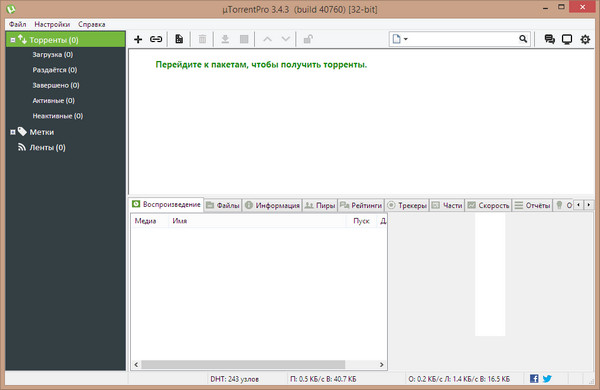600x390 pixels.
Task: Select Ленты (0) RSS feeds
Action: pos(47,147)
